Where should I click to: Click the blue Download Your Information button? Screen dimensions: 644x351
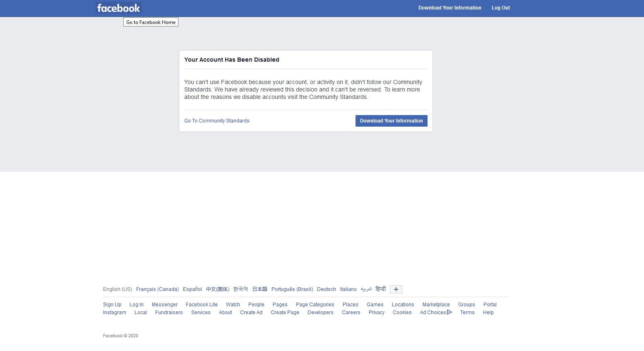(x=392, y=121)
